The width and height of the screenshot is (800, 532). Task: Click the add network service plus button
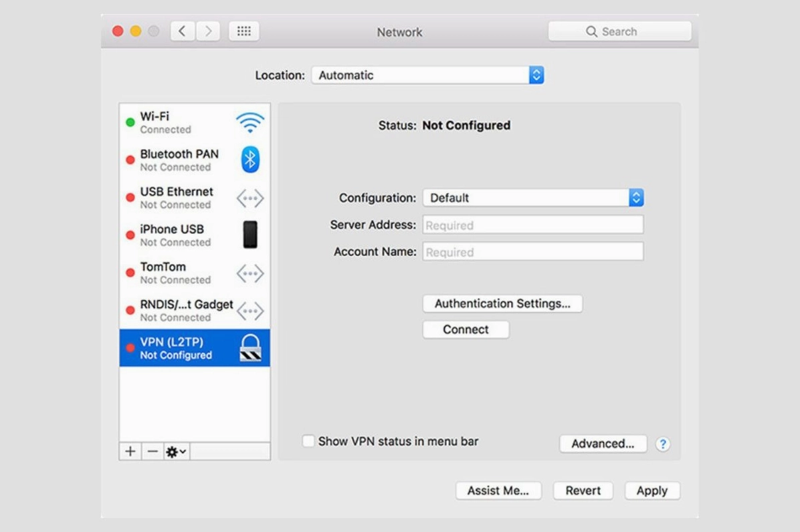pos(129,452)
